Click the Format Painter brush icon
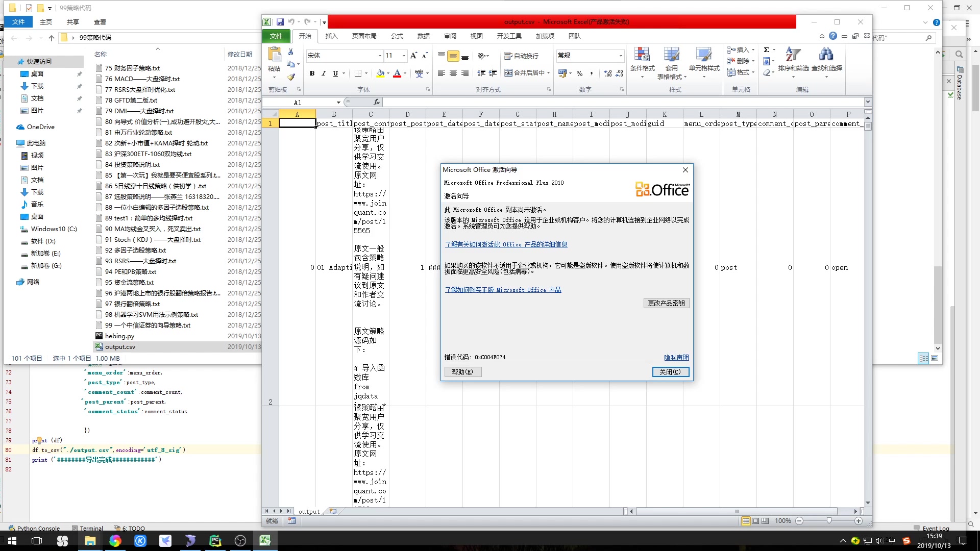The image size is (980, 551). coord(291,77)
